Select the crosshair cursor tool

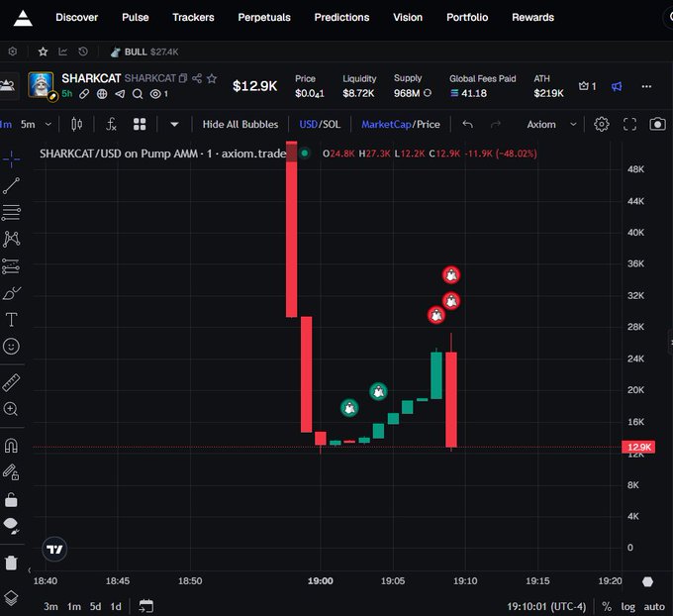(11, 159)
